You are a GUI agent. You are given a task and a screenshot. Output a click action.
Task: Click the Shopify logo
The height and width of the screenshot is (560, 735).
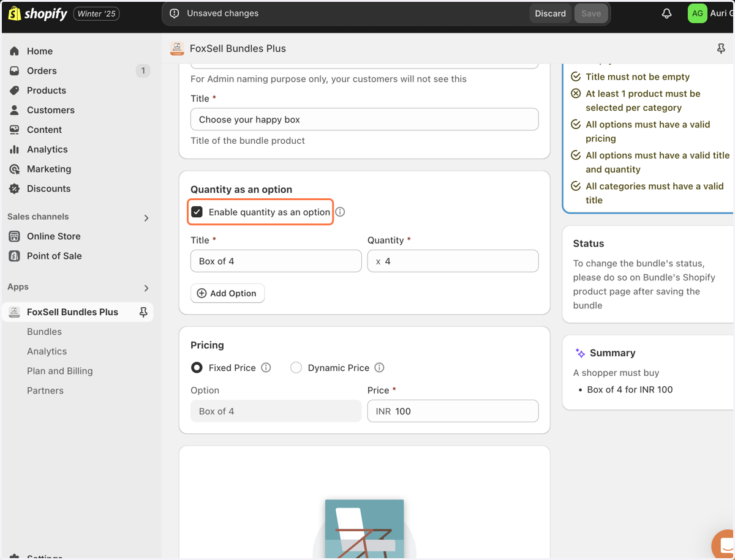37,13
